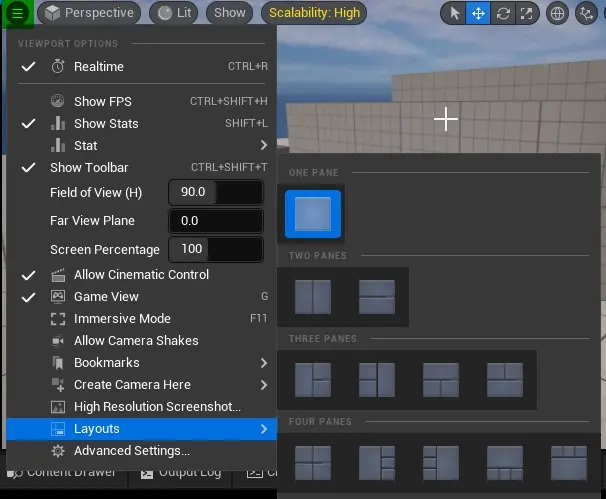Toggle the world coordinate system globe
The image size is (606, 499).
coord(557,13)
